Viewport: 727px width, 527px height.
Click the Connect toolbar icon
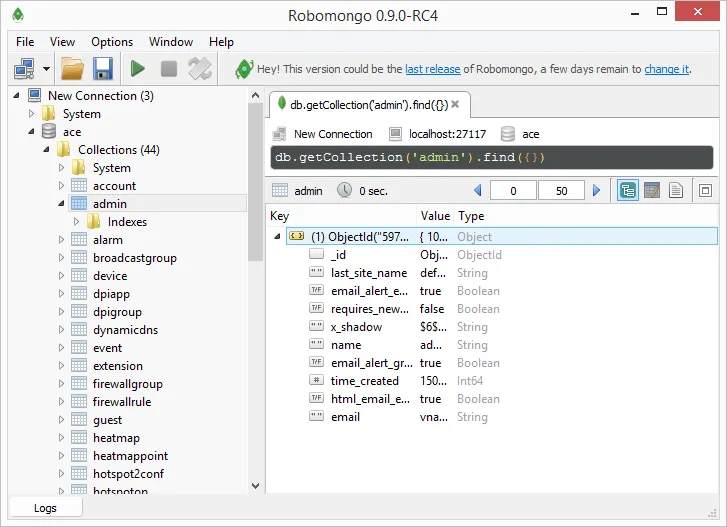pos(24,69)
